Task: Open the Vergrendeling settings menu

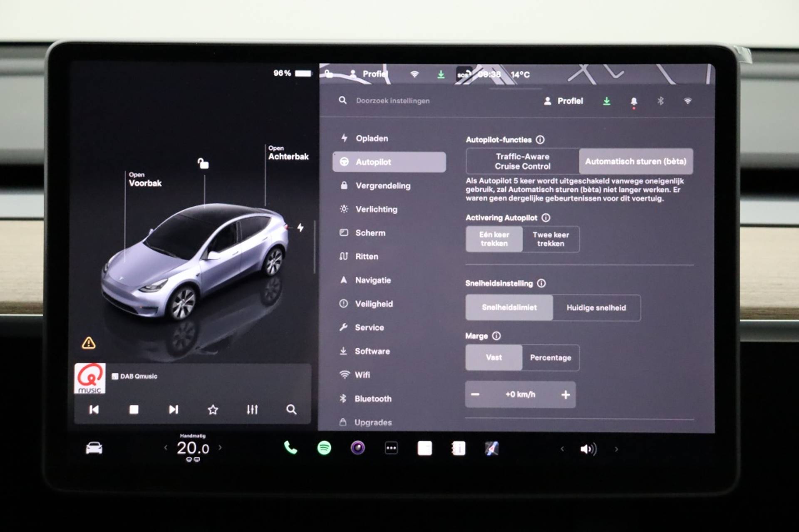Action: 382,186
